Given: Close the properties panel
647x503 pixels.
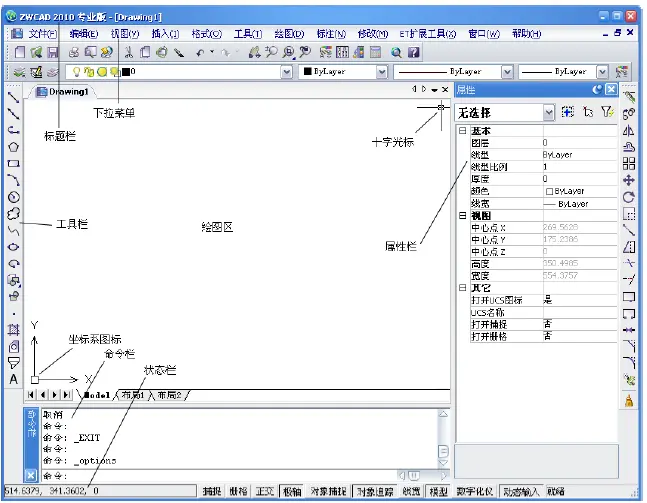Looking at the screenshot, I should click(x=612, y=90).
